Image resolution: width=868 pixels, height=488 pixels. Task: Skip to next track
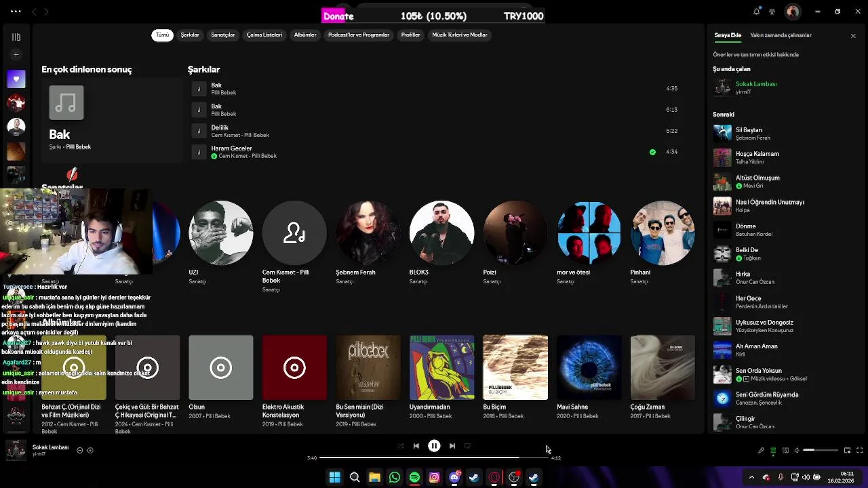coord(452,446)
